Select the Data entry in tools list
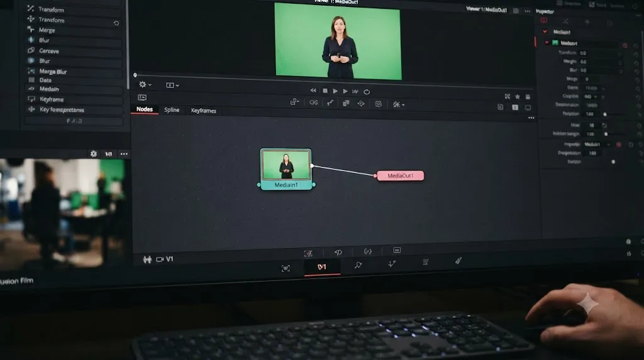Image resolution: width=644 pixels, height=360 pixels. coord(74,80)
